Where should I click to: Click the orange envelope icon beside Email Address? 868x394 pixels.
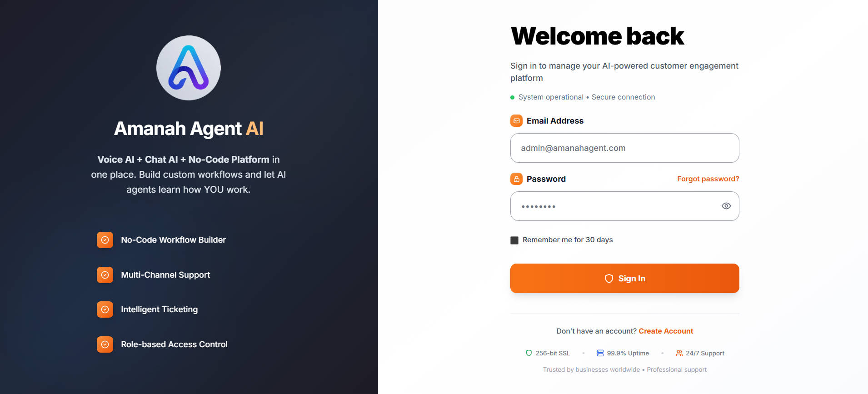[x=516, y=121]
